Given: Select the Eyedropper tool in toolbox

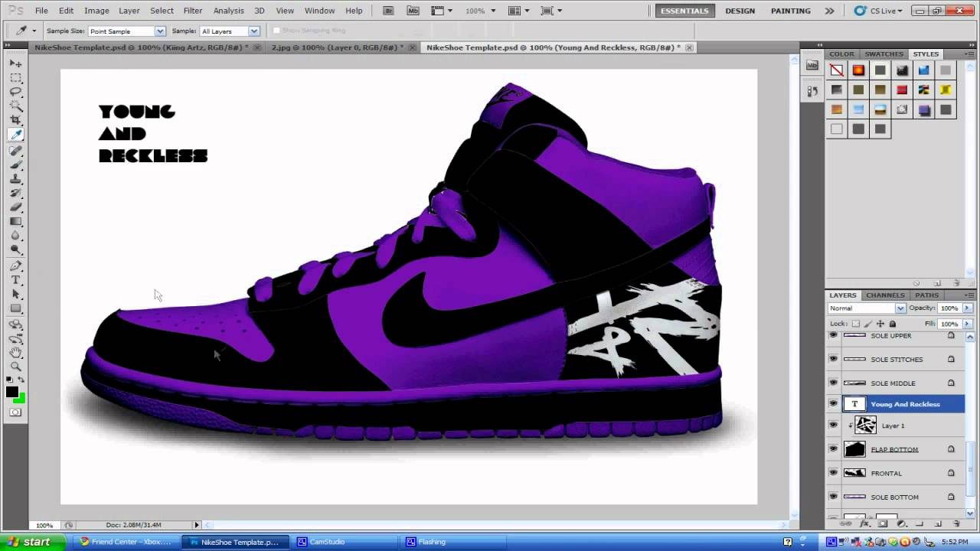Looking at the screenshot, I should pos(15,135).
